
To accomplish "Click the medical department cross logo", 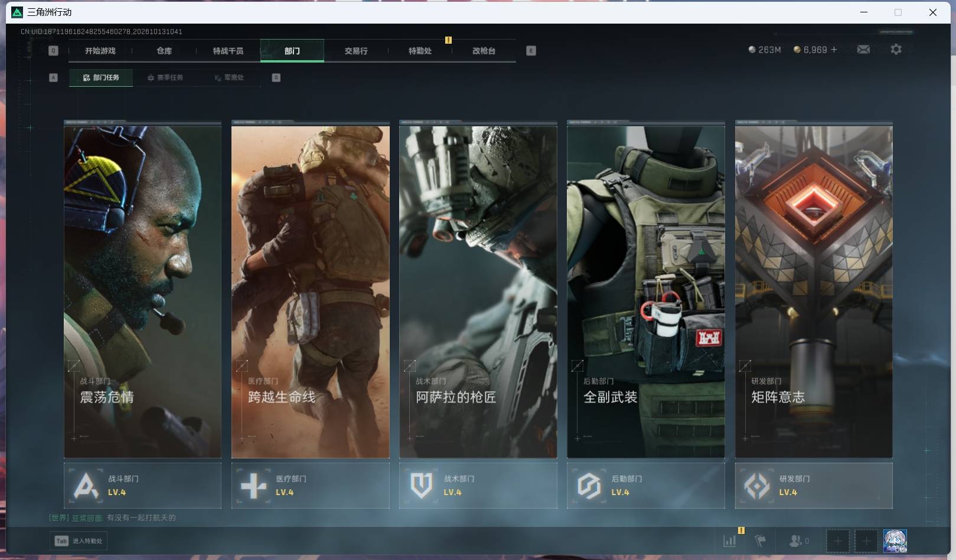I will point(254,486).
